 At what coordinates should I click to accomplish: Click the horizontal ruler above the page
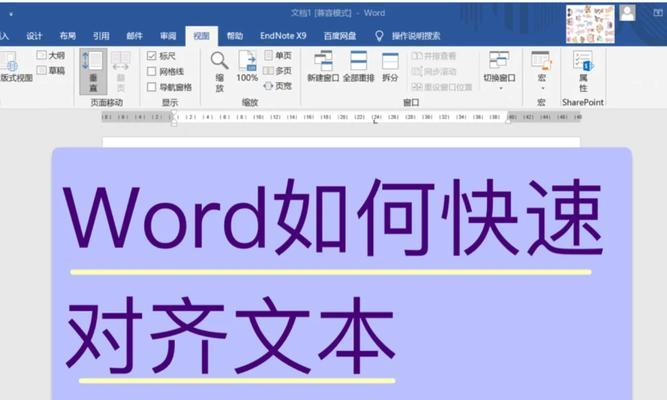(x=341, y=117)
